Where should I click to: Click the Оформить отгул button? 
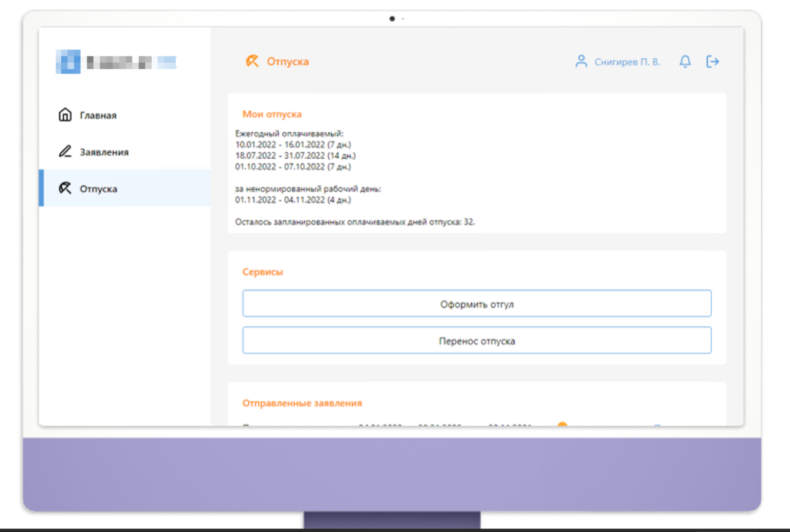click(x=477, y=304)
